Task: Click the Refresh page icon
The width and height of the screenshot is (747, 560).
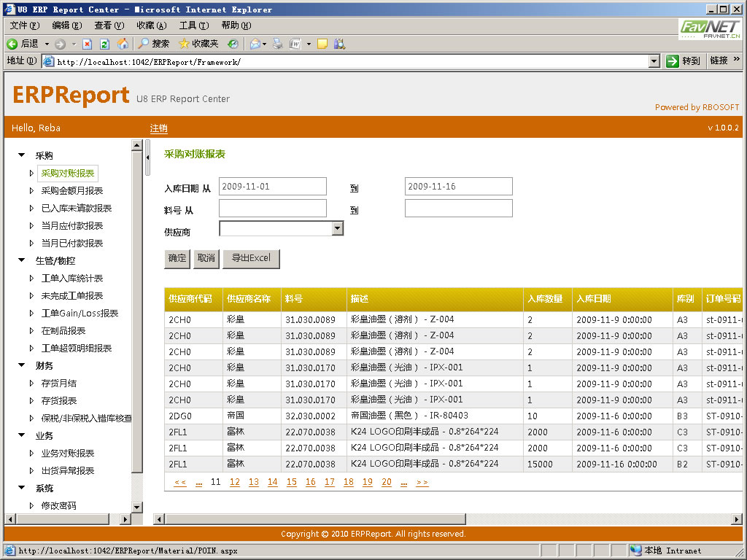Action: click(105, 44)
